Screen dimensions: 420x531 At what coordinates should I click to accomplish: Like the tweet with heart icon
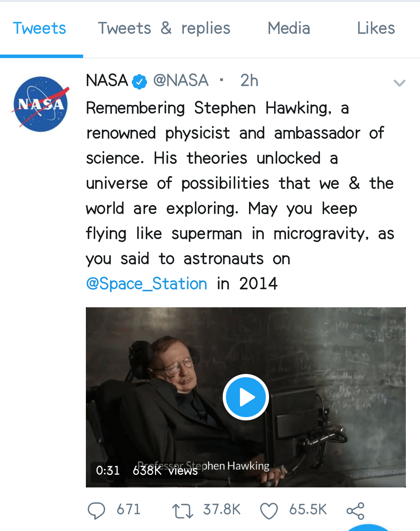coord(269,511)
